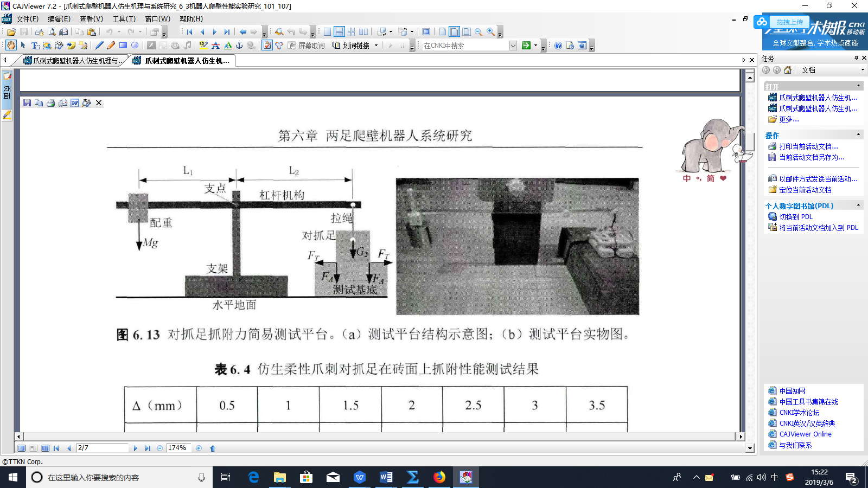Toggle the full screen view button
The image size is (868, 488).
click(x=426, y=32)
